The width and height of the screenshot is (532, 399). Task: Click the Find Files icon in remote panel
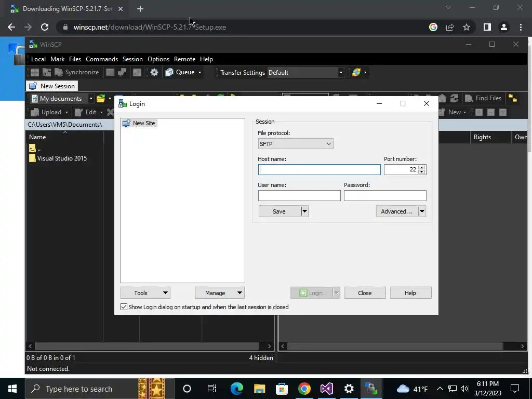tap(469, 98)
